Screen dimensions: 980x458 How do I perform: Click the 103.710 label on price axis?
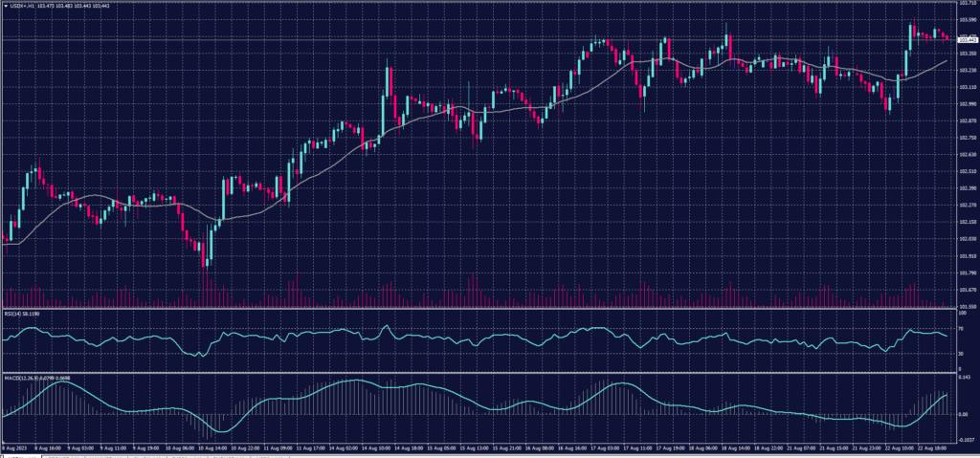click(967, 3)
